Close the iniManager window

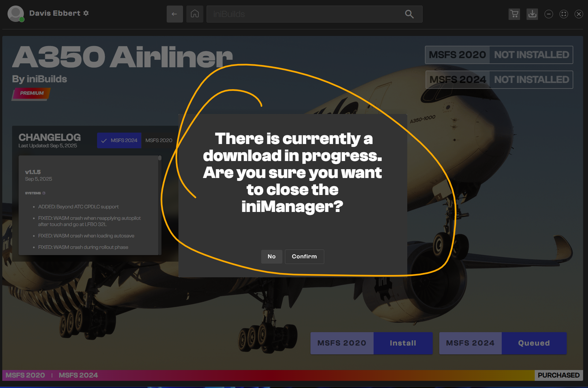click(579, 14)
